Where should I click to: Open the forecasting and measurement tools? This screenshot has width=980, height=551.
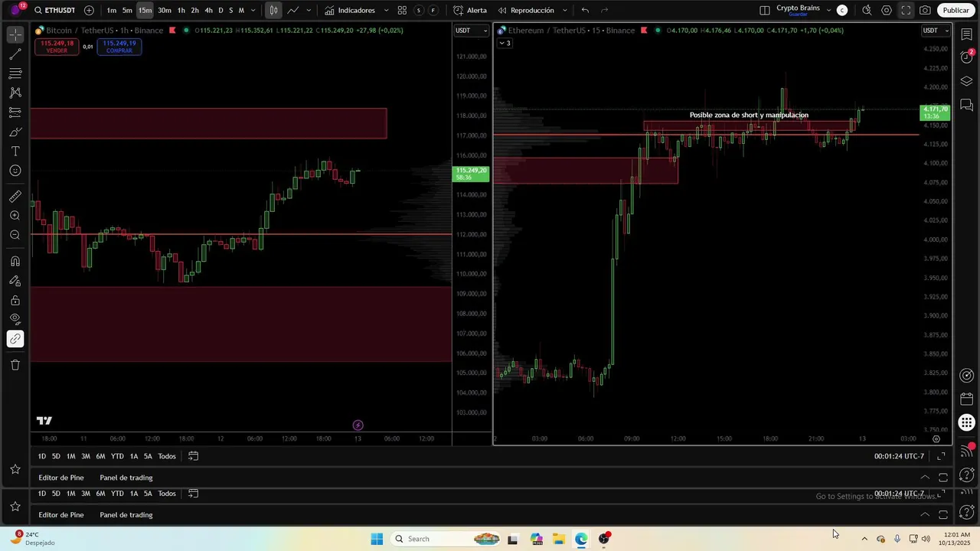[15, 112]
